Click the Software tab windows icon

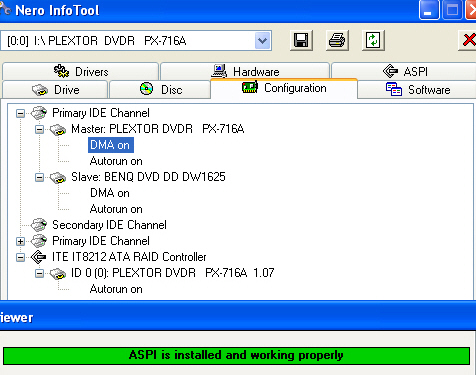pyautogui.click(x=394, y=89)
